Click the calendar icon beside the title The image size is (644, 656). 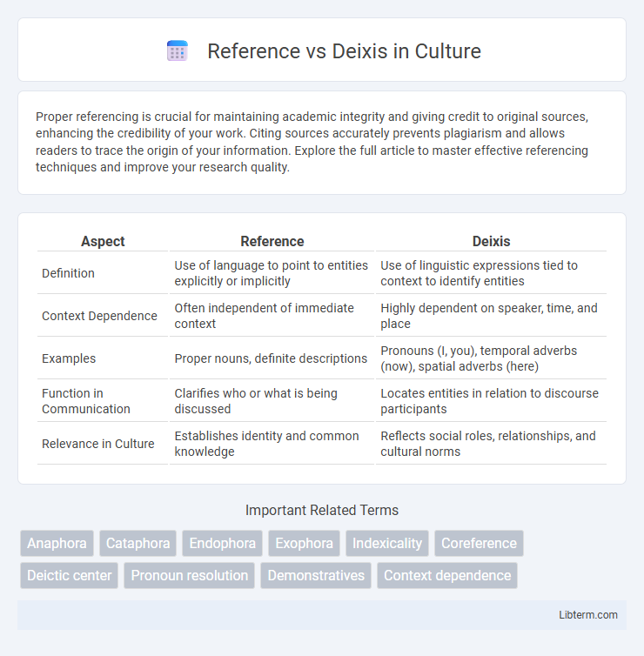tap(177, 51)
